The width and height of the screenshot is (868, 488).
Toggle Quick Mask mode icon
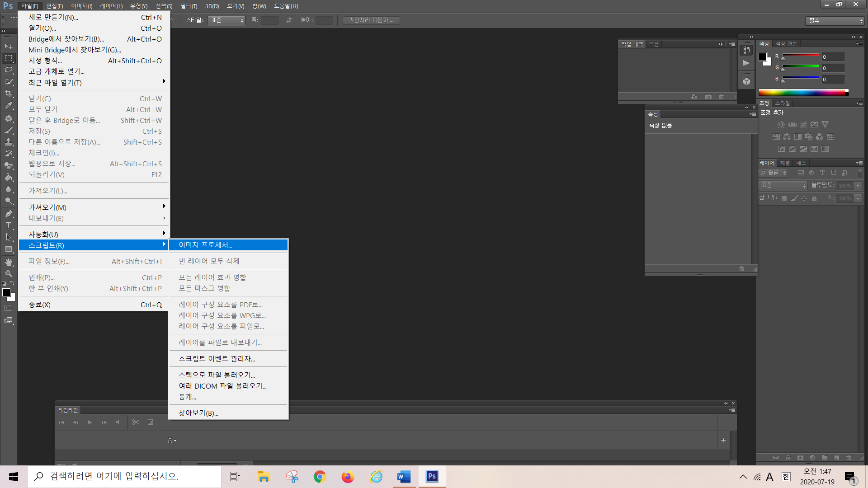(9, 308)
